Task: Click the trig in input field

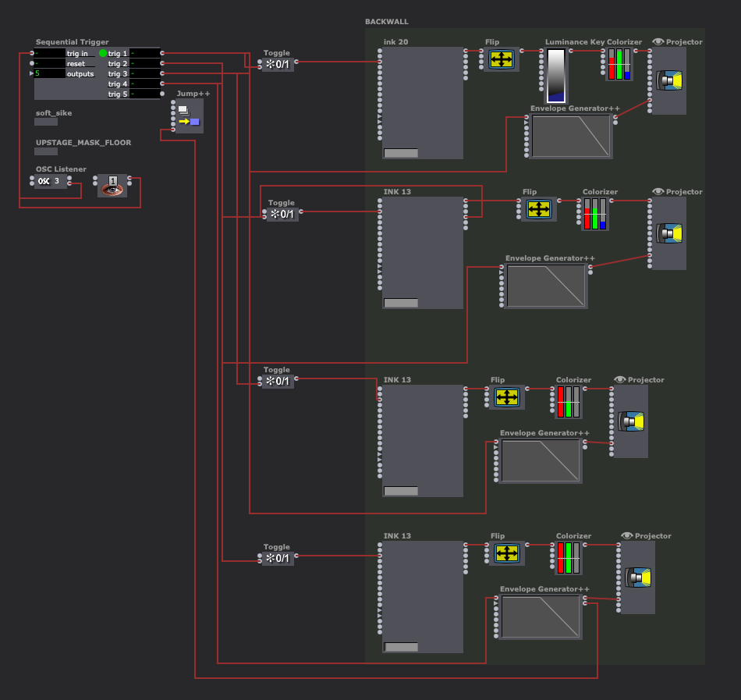Action: tap(50, 53)
